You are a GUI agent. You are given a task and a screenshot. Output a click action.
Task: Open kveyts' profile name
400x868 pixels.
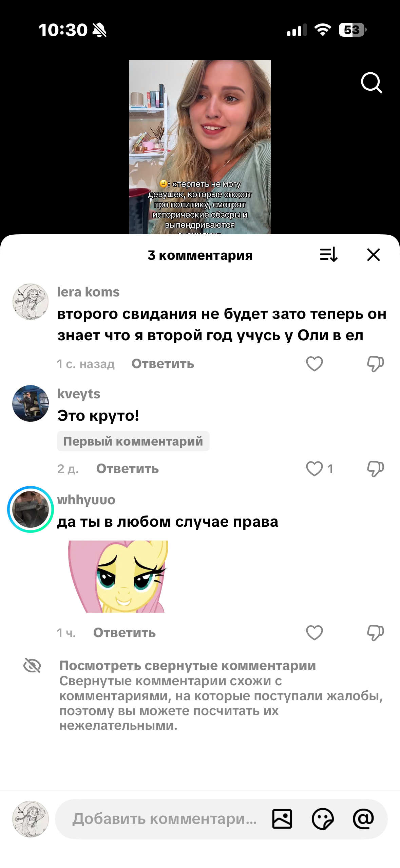[79, 394]
